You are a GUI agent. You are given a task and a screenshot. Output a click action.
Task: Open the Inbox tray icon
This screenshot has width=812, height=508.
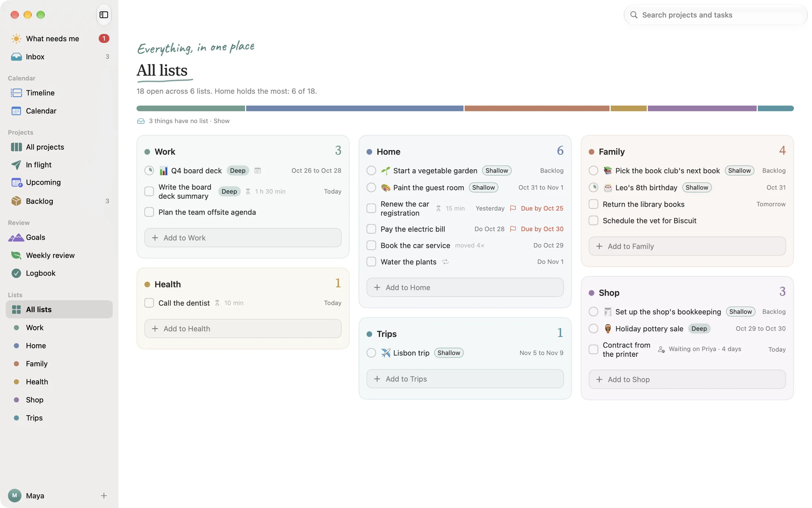coord(16,57)
